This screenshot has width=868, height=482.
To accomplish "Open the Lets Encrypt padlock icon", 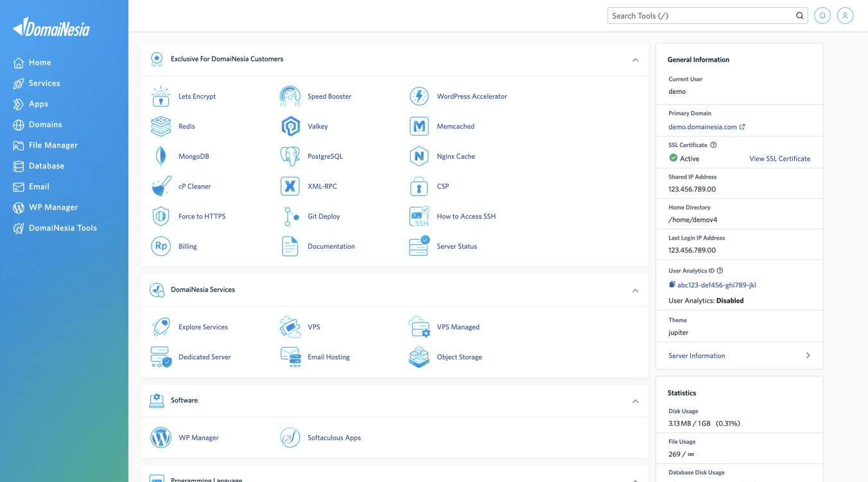I will pyautogui.click(x=161, y=96).
